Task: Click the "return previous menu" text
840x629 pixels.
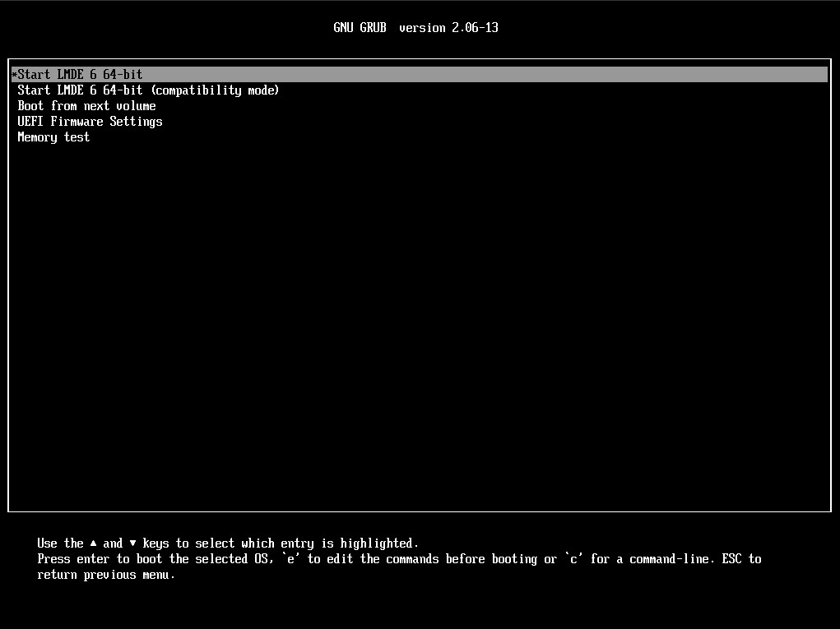Action: 106,575
